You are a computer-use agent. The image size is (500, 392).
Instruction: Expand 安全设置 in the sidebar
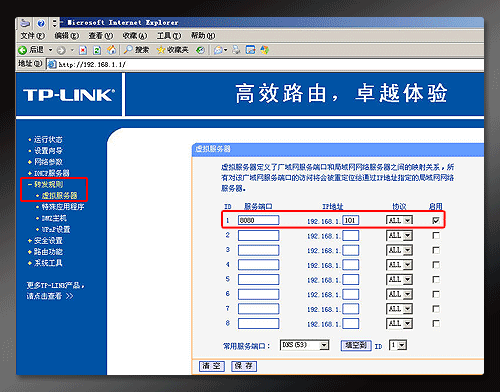click(48, 241)
